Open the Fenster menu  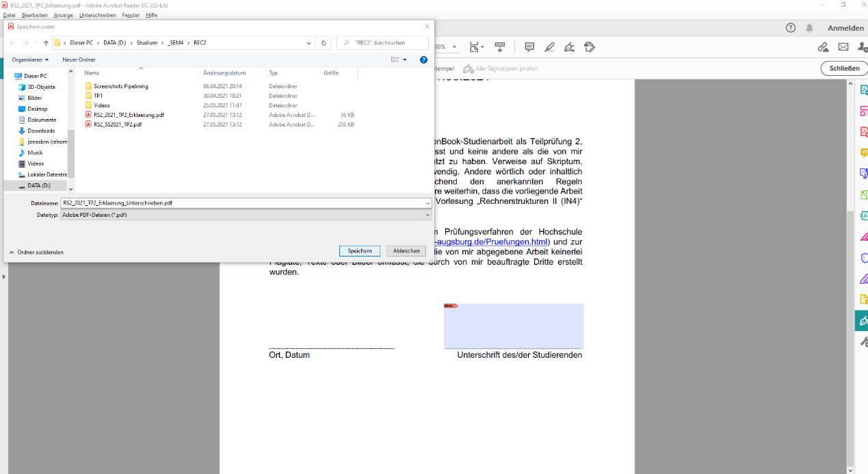131,15
